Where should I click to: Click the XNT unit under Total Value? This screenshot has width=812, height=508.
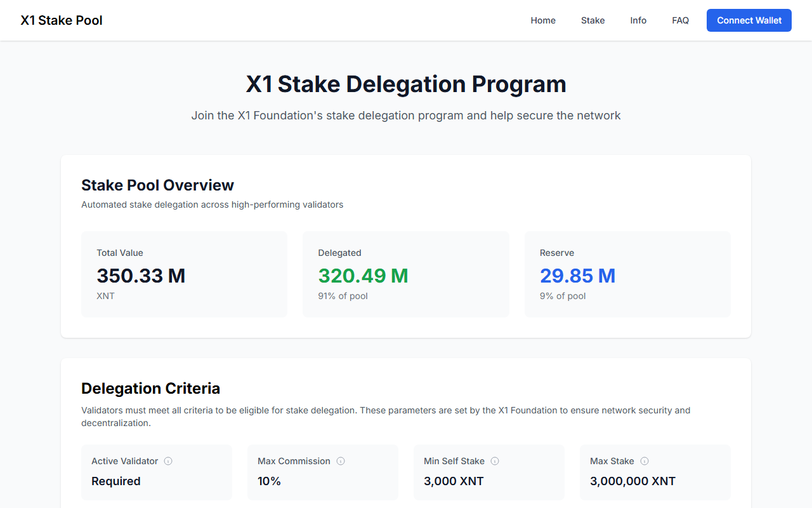pyautogui.click(x=105, y=296)
